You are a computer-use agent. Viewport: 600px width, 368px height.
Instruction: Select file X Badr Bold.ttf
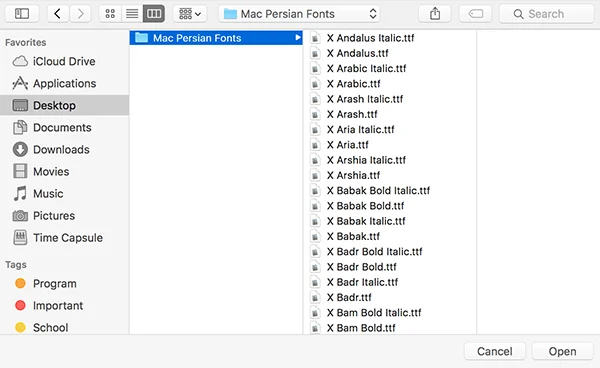coord(390,267)
